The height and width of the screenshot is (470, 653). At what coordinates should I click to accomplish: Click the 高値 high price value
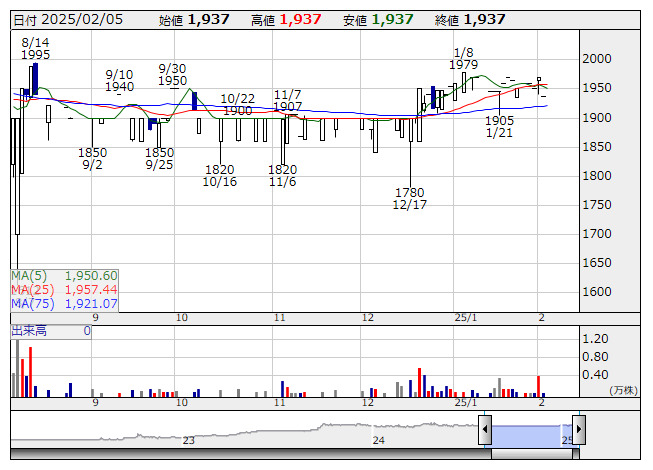tap(301, 19)
